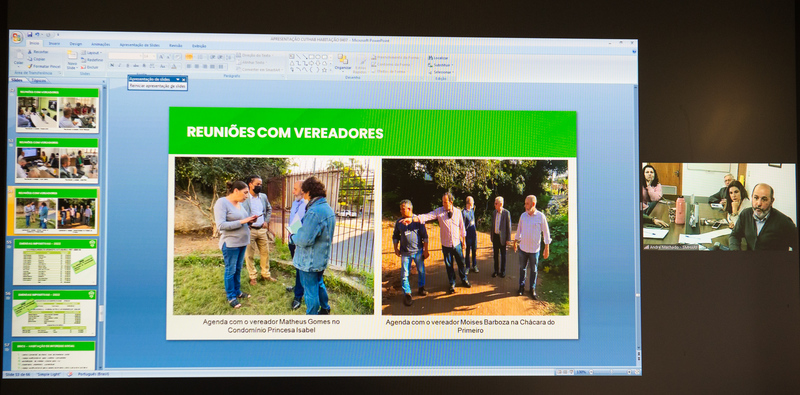Click Reiniciar apresentação de slides
This screenshot has width=800, height=395.
point(158,86)
